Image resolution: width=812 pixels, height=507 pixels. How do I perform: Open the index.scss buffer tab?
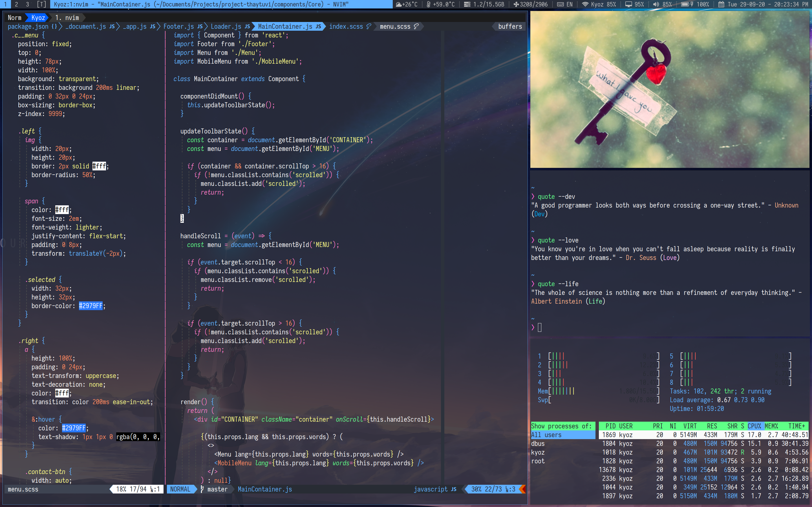(x=346, y=26)
